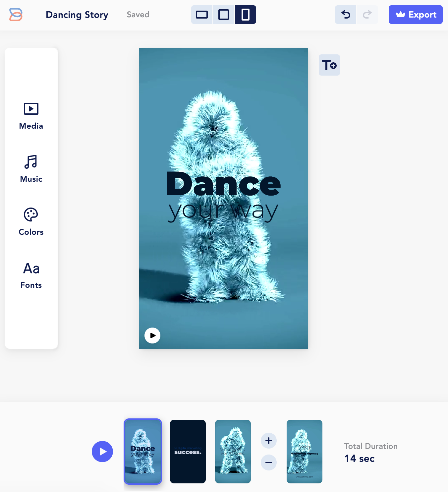The image size is (448, 492).
Task: Remove scene with minus button
Action: [x=269, y=462]
